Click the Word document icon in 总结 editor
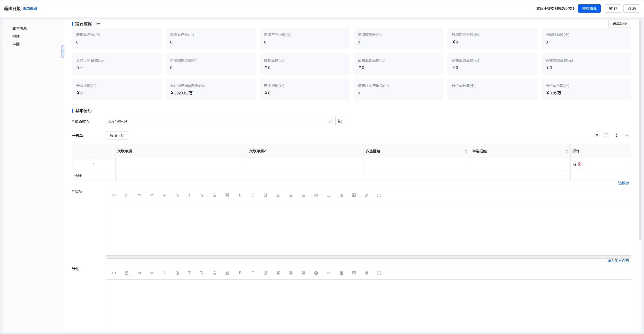644x334 pixels. point(177,195)
